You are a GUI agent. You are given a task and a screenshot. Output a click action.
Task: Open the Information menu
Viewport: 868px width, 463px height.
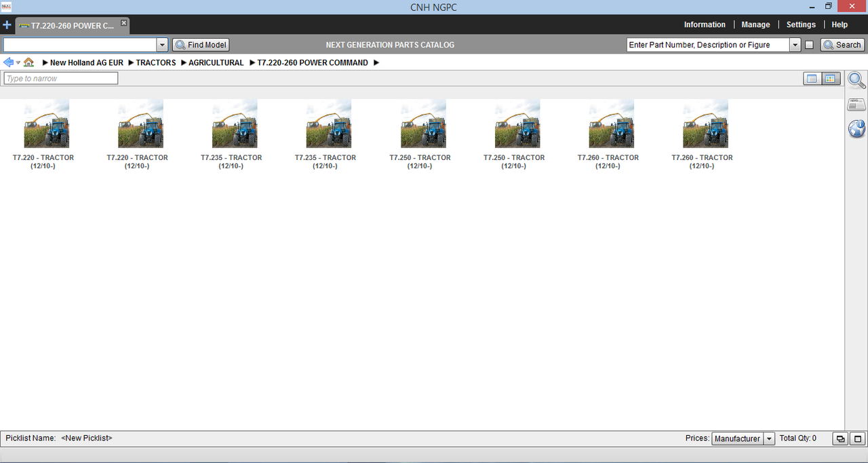coord(705,24)
